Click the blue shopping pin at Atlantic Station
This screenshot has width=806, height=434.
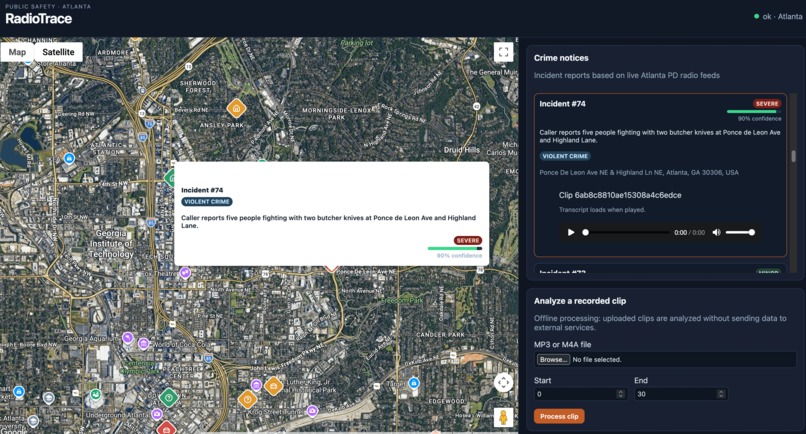tap(69, 158)
